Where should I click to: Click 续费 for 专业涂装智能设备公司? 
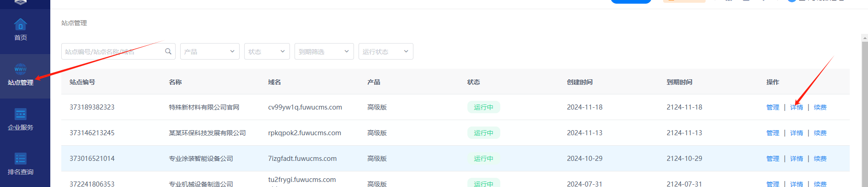(820, 159)
